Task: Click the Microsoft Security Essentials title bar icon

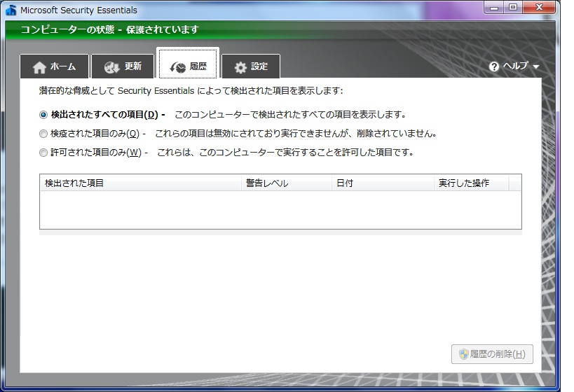Action: (11, 10)
